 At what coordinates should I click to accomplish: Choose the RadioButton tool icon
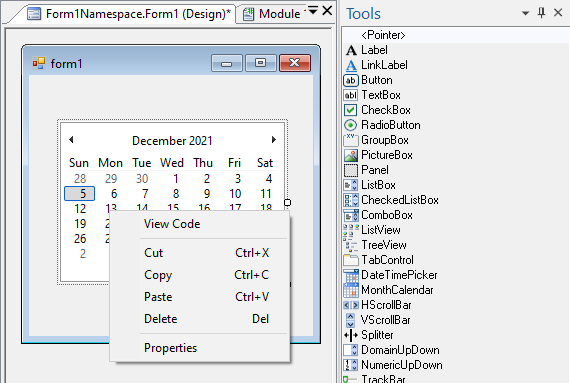point(351,125)
